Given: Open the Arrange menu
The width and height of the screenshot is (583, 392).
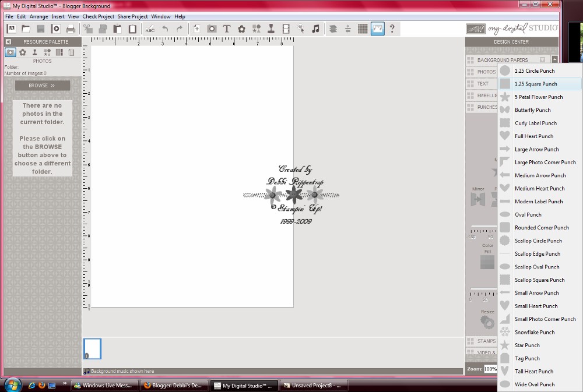Looking at the screenshot, I should tap(38, 16).
